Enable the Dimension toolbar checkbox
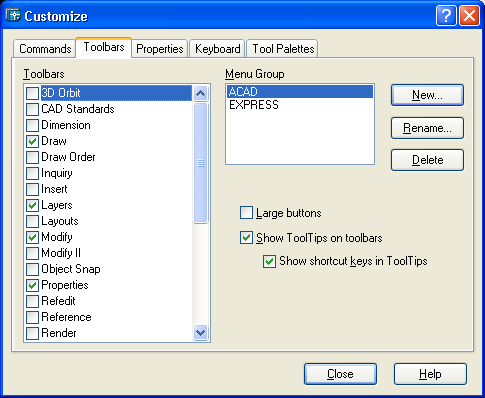This screenshot has height=398, width=485. [32, 125]
